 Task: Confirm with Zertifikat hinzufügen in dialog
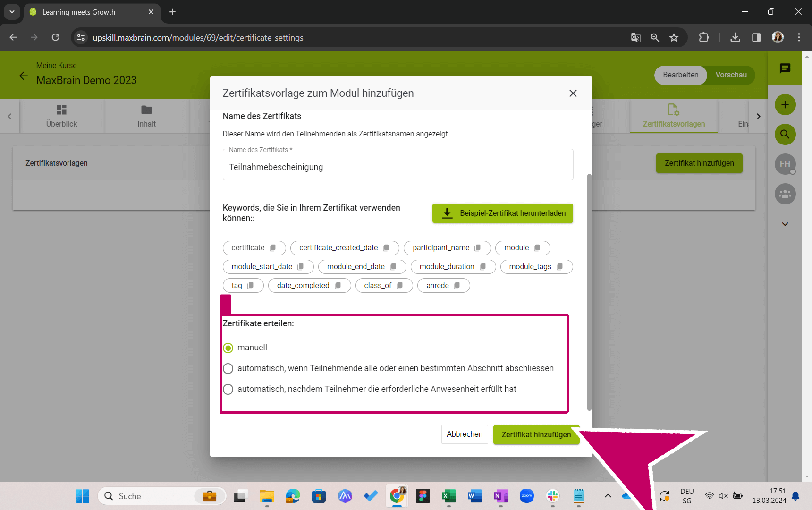coord(536,435)
